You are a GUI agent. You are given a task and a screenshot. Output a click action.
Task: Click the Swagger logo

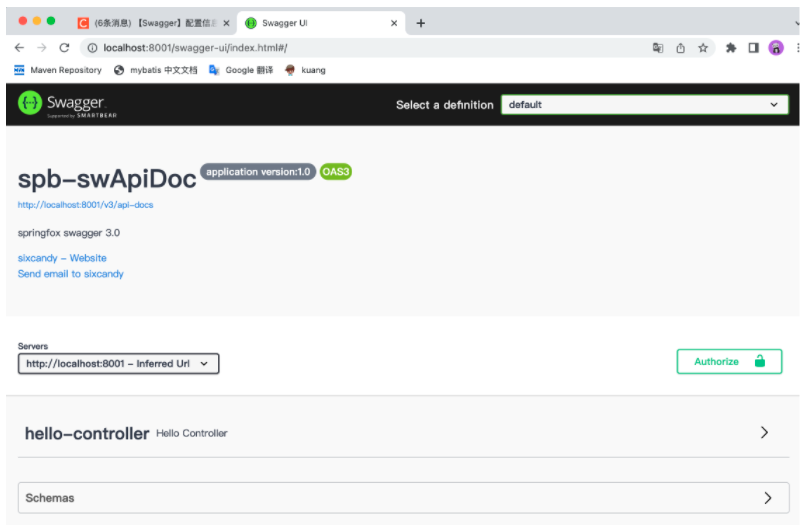[x=67, y=104]
